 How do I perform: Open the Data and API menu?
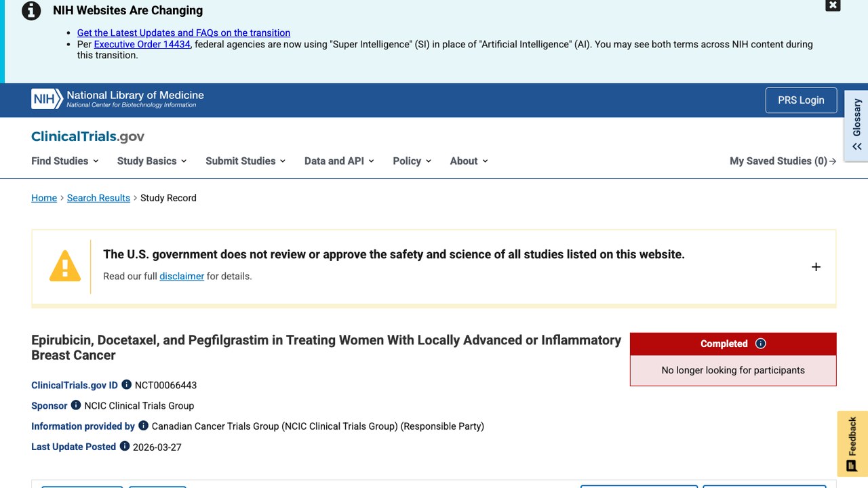(339, 161)
